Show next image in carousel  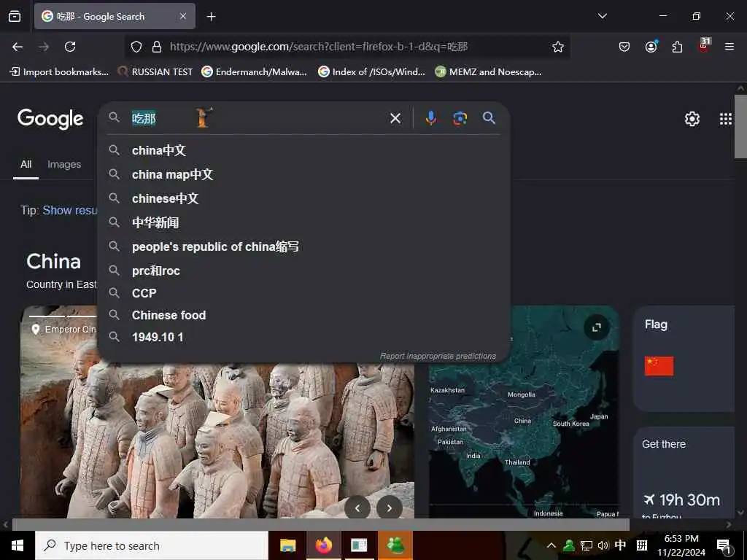(x=390, y=508)
